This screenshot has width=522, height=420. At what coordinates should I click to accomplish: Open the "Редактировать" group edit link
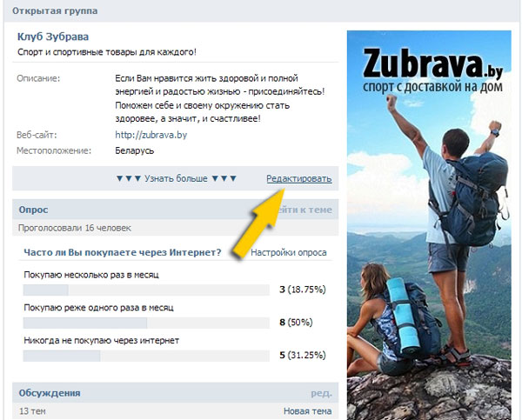tap(298, 178)
